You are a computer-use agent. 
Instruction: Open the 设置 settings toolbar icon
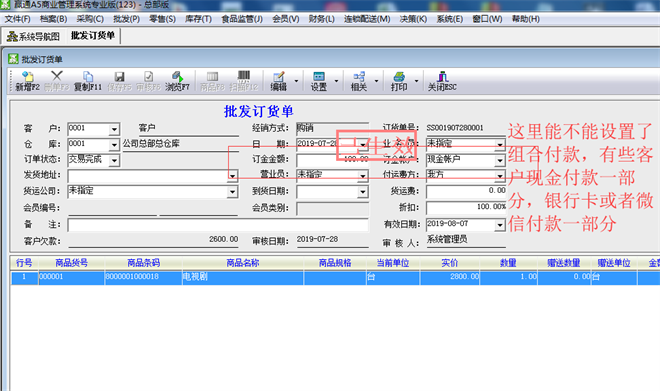click(x=319, y=81)
